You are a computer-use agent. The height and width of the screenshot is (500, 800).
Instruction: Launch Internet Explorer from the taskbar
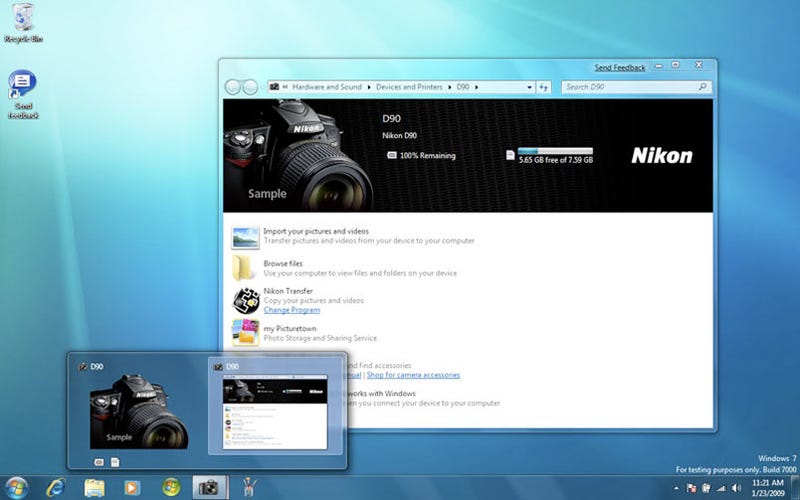pos(55,488)
